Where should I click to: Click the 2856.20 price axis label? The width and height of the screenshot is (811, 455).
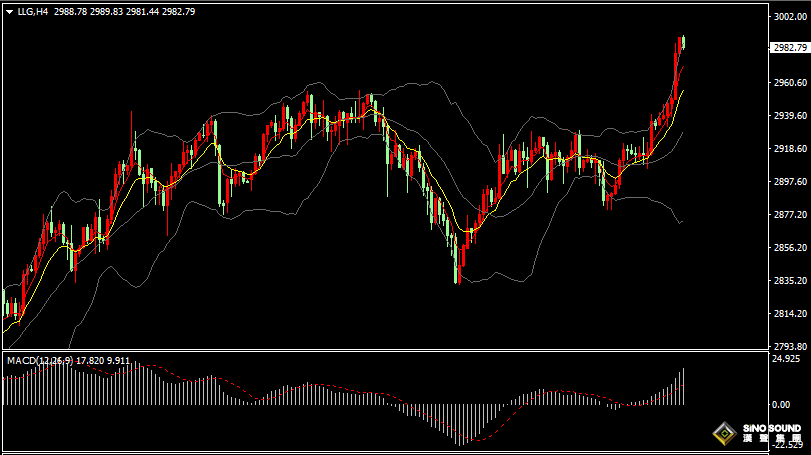click(x=789, y=249)
